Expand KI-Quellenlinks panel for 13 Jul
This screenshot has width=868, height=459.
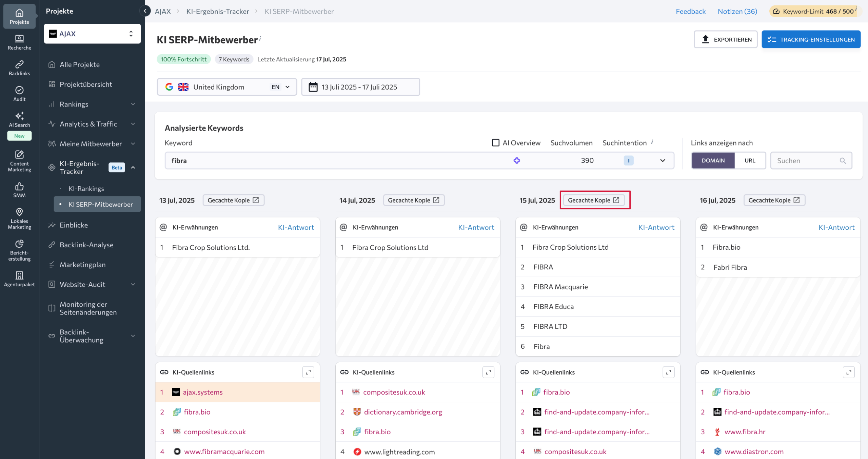308,372
